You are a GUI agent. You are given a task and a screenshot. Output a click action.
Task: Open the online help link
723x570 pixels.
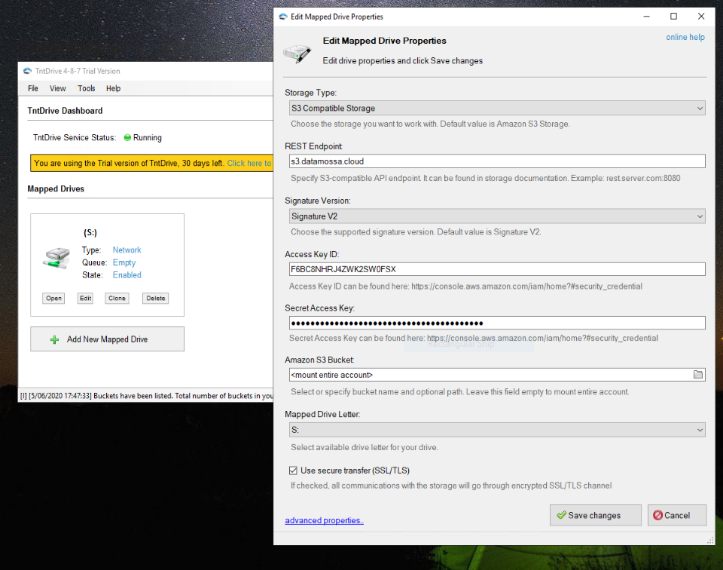tap(685, 37)
